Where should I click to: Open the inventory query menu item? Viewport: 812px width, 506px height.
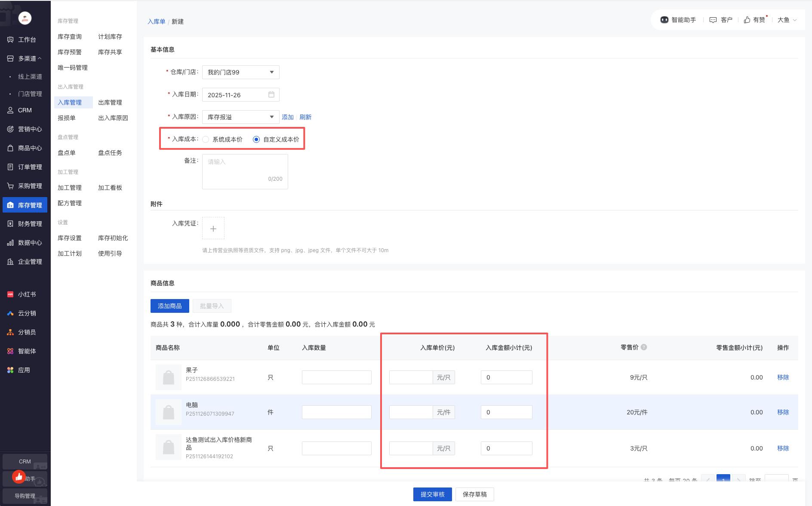[x=70, y=37]
